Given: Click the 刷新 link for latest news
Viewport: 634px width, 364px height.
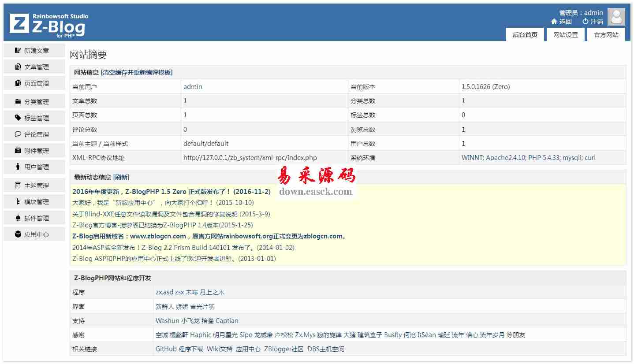Looking at the screenshot, I should click(x=121, y=177).
